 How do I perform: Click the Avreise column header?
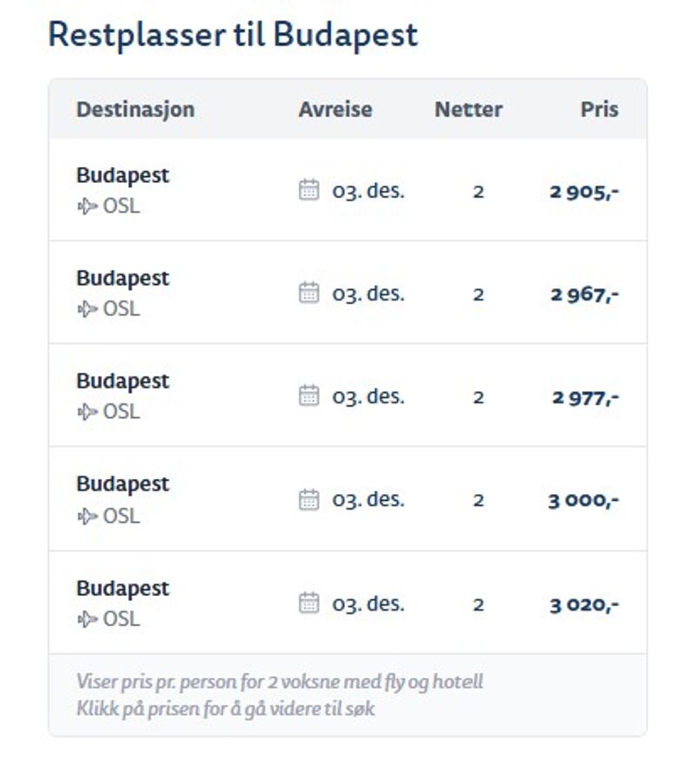335,109
